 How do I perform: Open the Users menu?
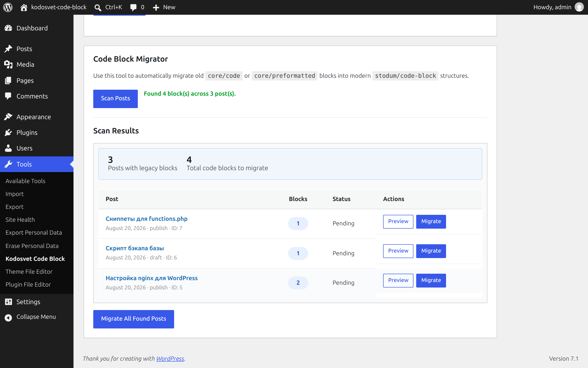click(37, 148)
